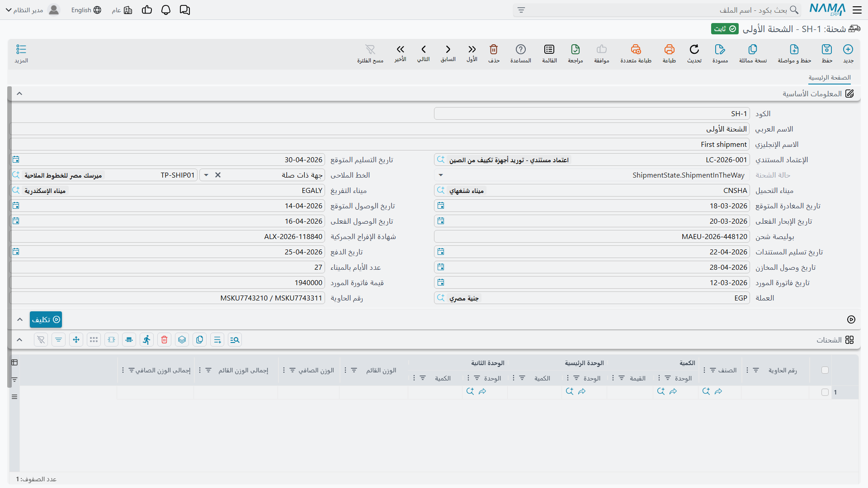Click the container number field MSKU7743210
This screenshot has height=488, width=868.
[167, 298]
